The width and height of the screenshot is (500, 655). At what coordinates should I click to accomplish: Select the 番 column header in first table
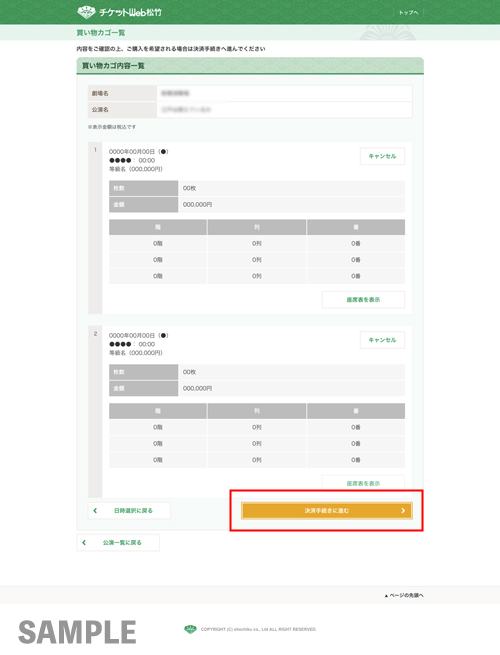[356, 227]
